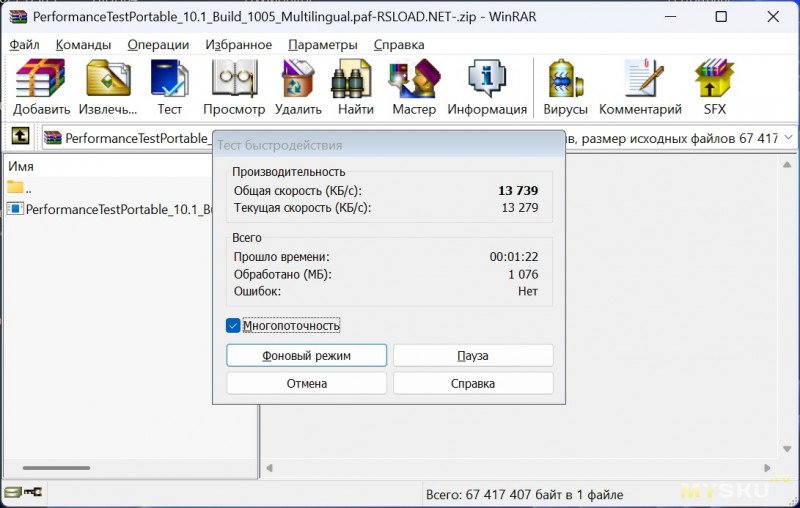This screenshot has height=508, width=800.
Task: Go up one folder with arrow icon
Action: click(x=20, y=136)
